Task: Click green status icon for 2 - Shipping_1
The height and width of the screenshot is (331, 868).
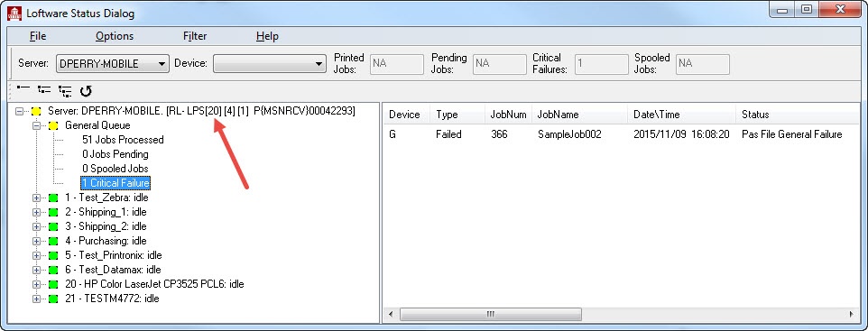Action: (53, 212)
